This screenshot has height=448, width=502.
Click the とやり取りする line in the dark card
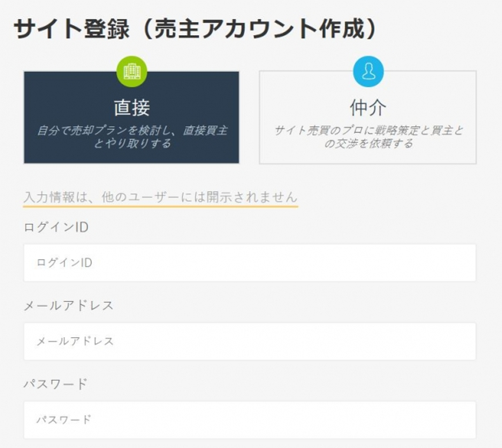click(132, 143)
